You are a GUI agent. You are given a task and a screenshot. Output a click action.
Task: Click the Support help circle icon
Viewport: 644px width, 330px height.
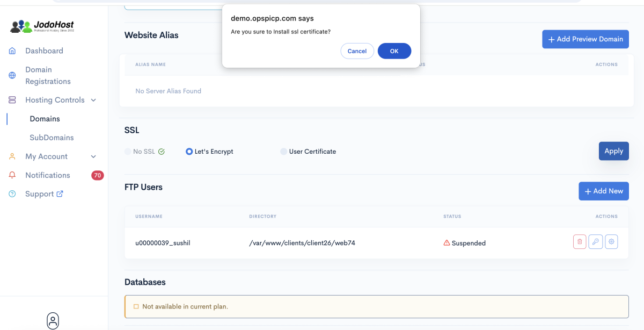[x=12, y=194]
